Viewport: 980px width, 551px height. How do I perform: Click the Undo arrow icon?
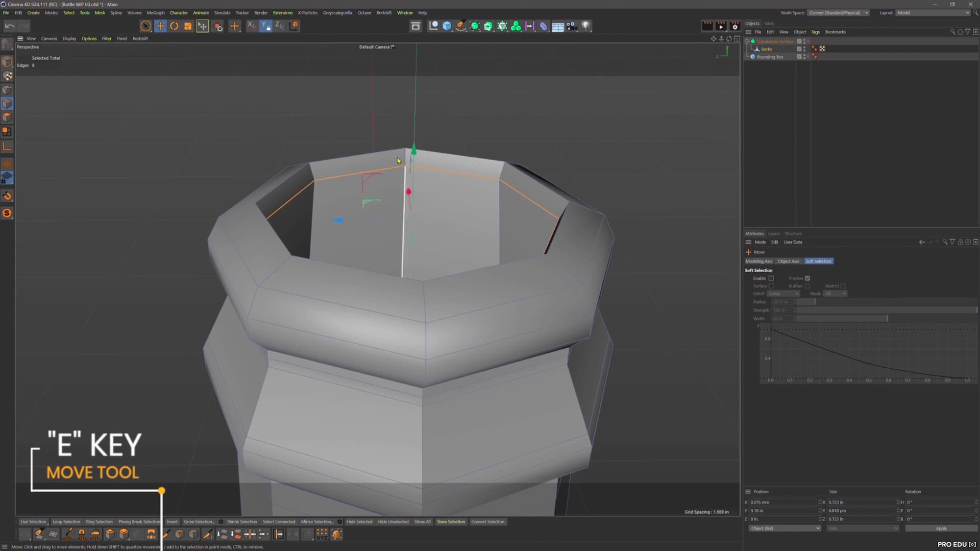(9, 26)
